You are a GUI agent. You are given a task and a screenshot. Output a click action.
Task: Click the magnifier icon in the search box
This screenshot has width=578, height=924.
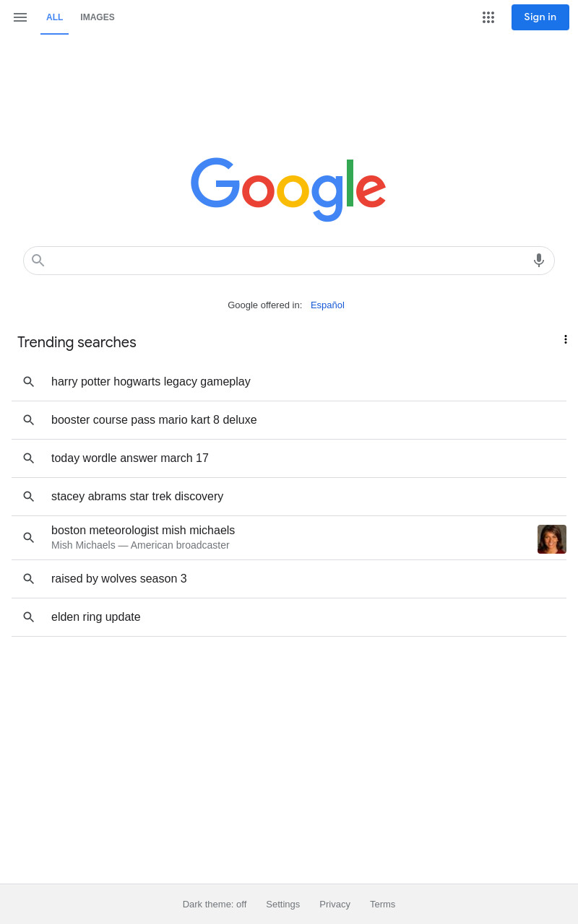(38, 261)
